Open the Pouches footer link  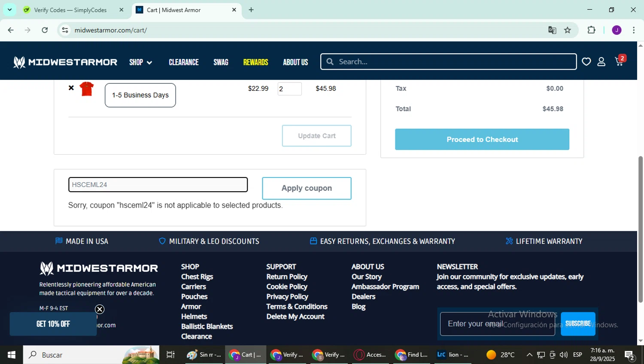point(194,297)
